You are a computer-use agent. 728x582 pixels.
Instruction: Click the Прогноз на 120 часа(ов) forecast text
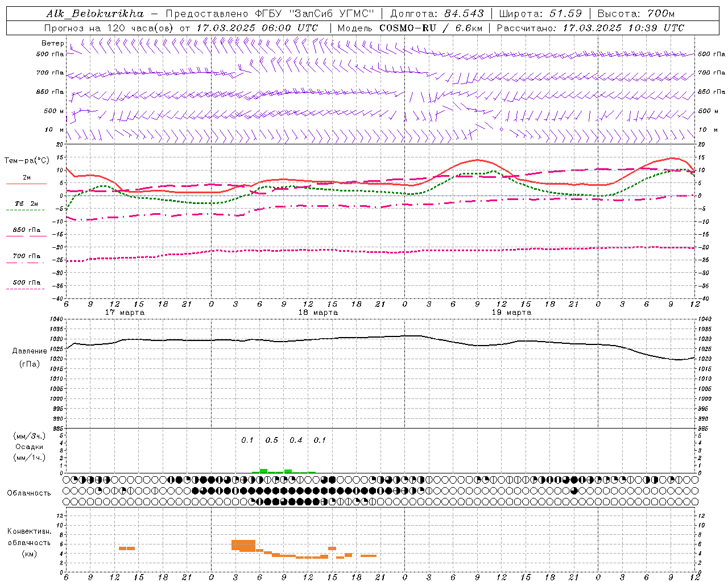click(109, 28)
